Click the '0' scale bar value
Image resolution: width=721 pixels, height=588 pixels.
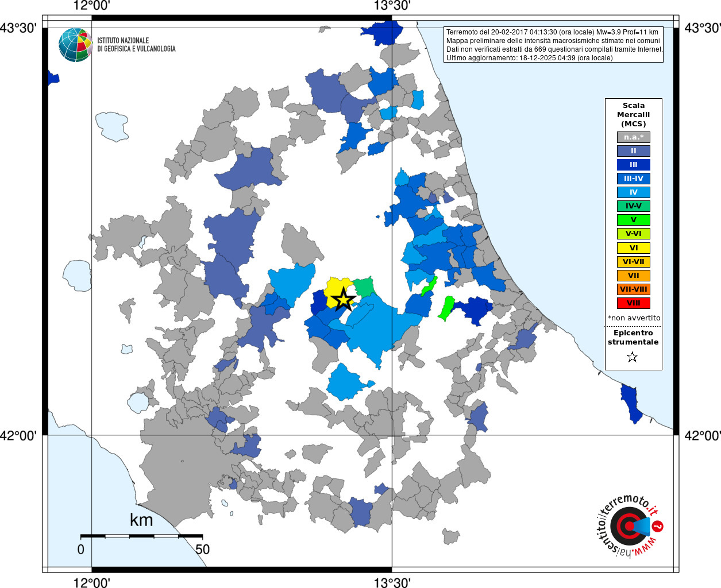point(81,549)
